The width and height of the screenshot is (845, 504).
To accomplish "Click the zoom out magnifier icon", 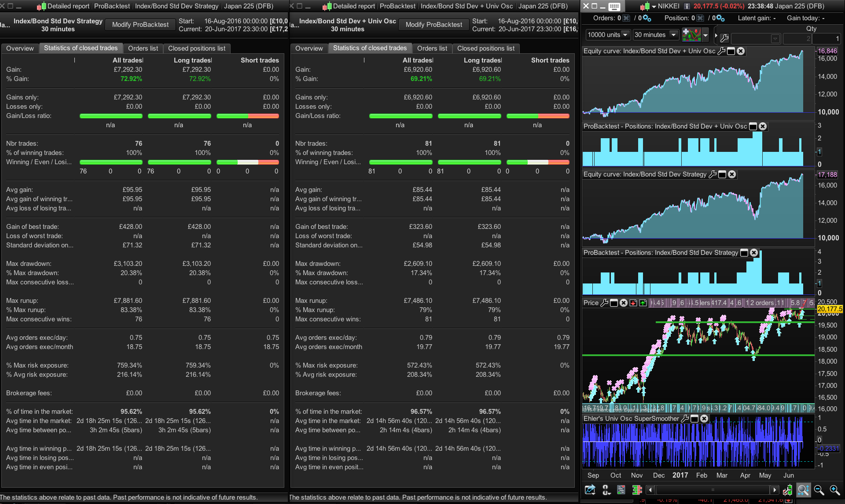I will tap(819, 490).
